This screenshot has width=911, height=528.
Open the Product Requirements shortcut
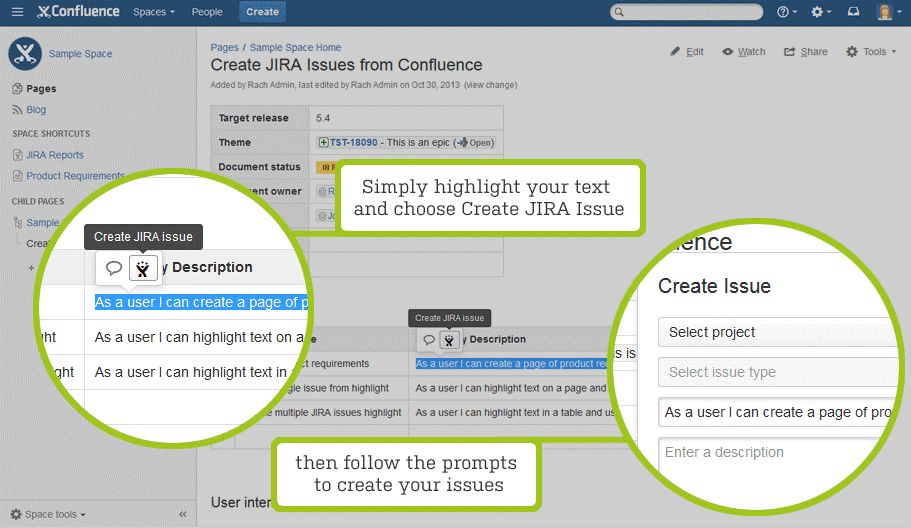(x=75, y=175)
